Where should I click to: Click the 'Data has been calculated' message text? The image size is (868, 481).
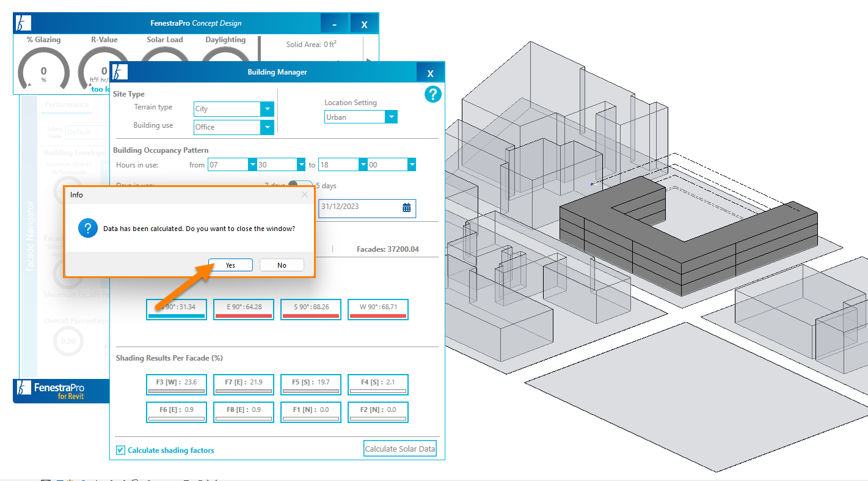pos(199,229)
